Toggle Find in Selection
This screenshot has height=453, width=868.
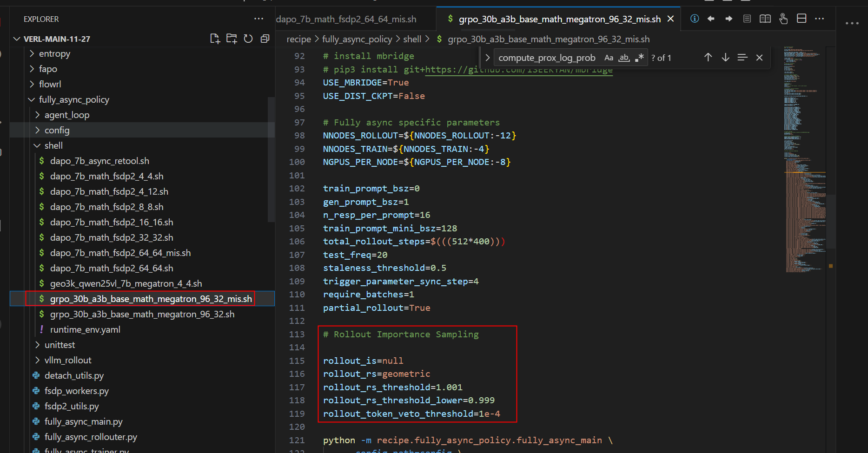click(x=742, y=57)
